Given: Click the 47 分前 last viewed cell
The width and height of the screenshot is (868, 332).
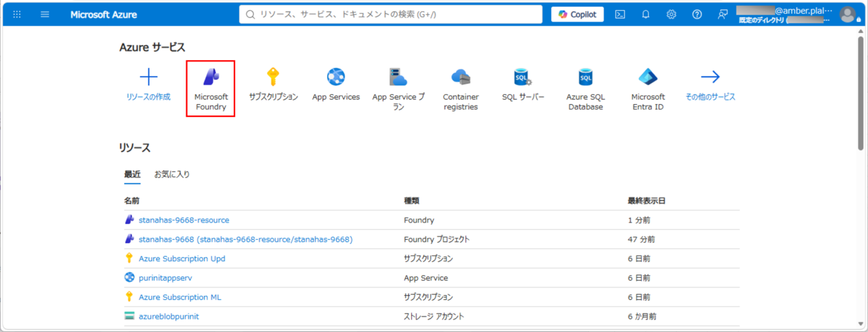Looking at the screenshot, I should point(641,239).
